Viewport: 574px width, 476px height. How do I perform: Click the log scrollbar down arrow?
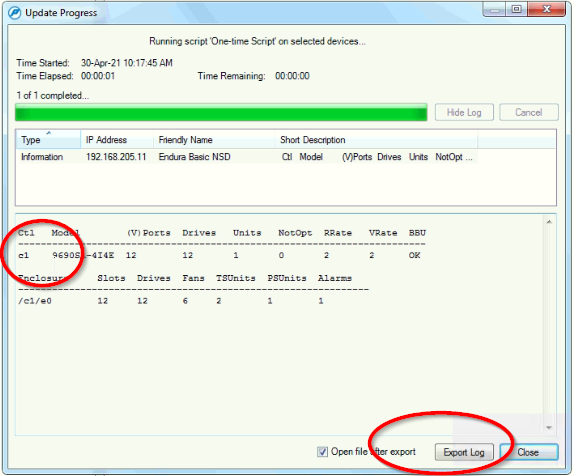coord(549,427)
